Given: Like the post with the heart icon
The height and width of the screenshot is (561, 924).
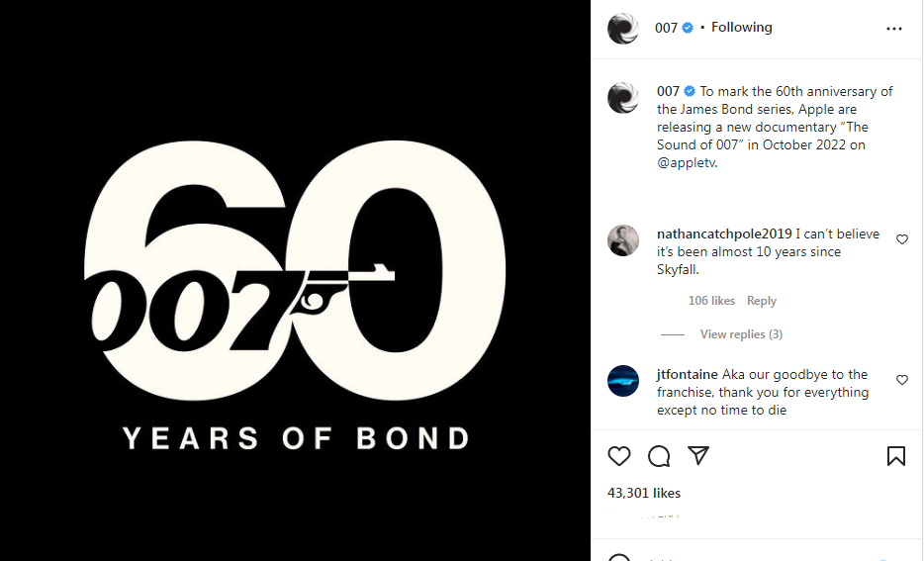Looking at the screenshot, I should point(619,456).
